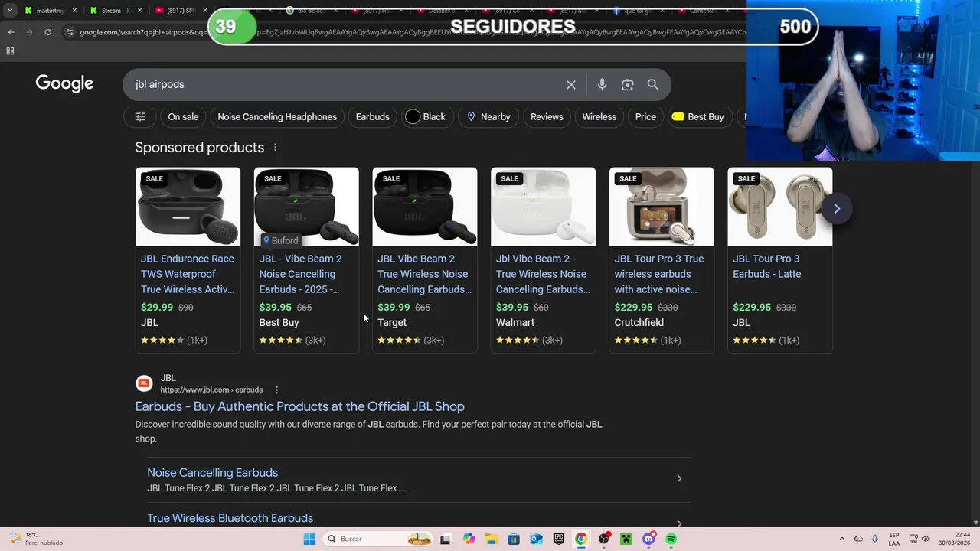Click the Windows taskbar Buscar search box
The image size is (980, 551).
(x=378, y=539)
